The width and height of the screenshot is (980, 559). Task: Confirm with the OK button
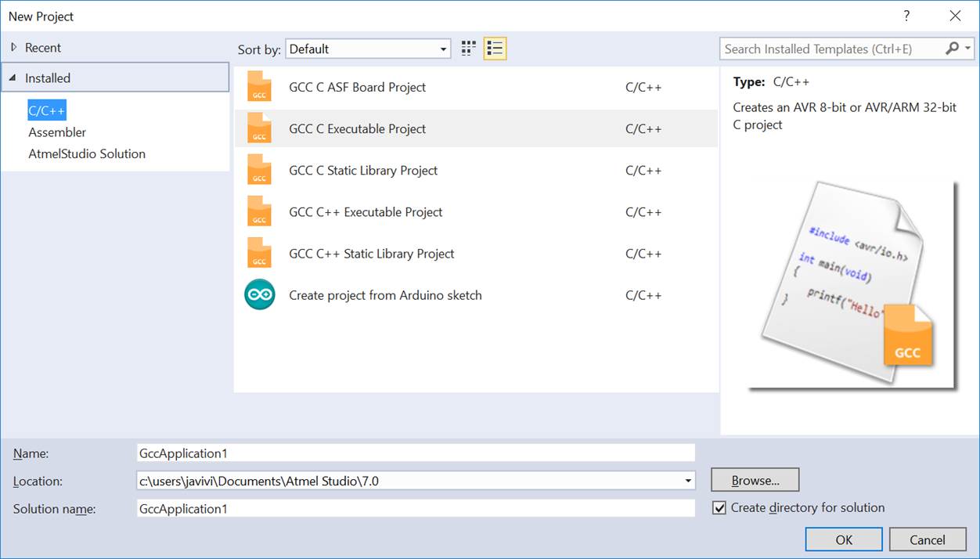(x=844, y=539)
